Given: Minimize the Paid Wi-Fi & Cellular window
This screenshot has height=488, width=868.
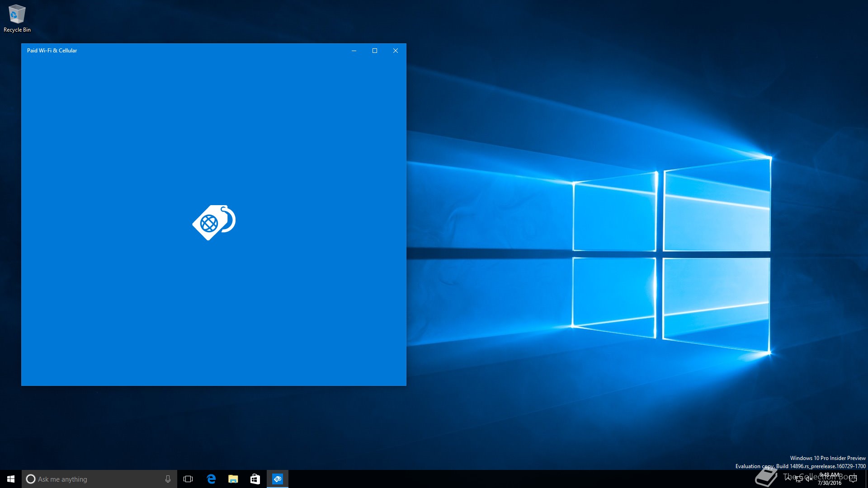Looking at the screenshot, I should coord(354,51).
